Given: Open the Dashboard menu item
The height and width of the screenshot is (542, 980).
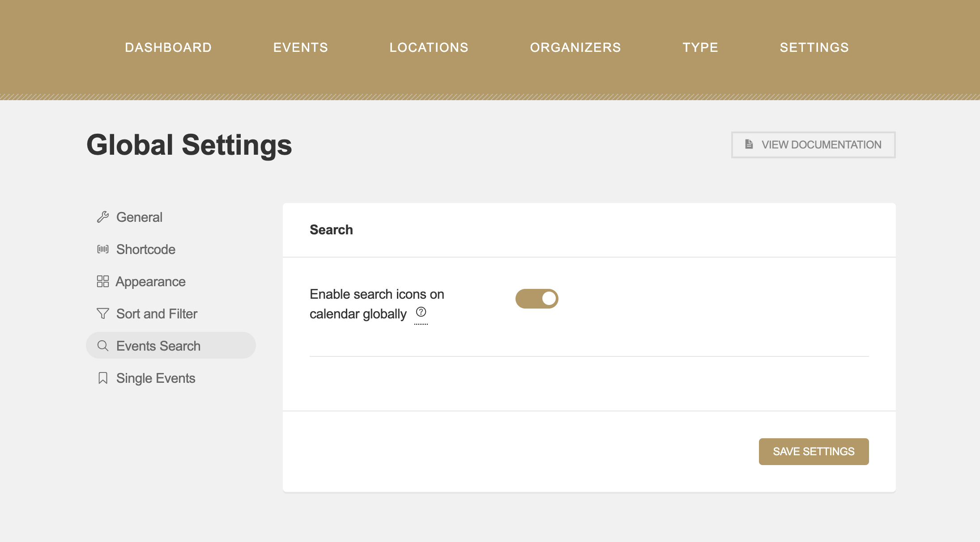Looking at the screenshot, I should coord(168,47).
